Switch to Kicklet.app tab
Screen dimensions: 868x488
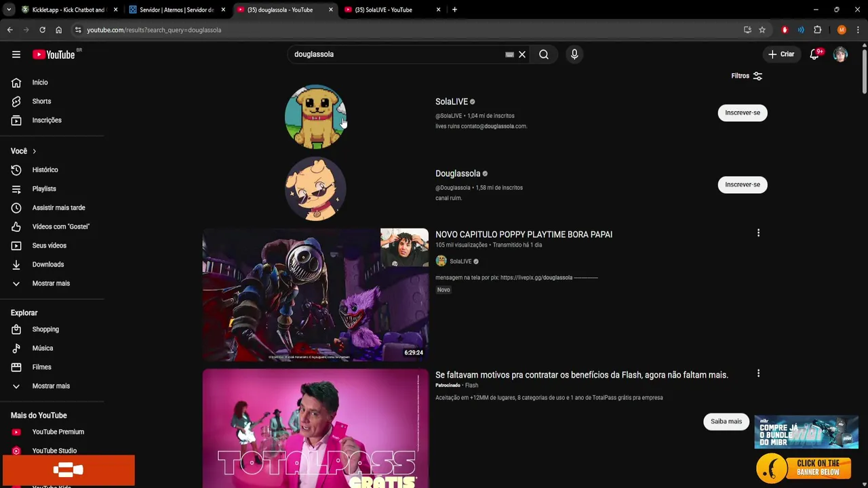click(68, 9)
